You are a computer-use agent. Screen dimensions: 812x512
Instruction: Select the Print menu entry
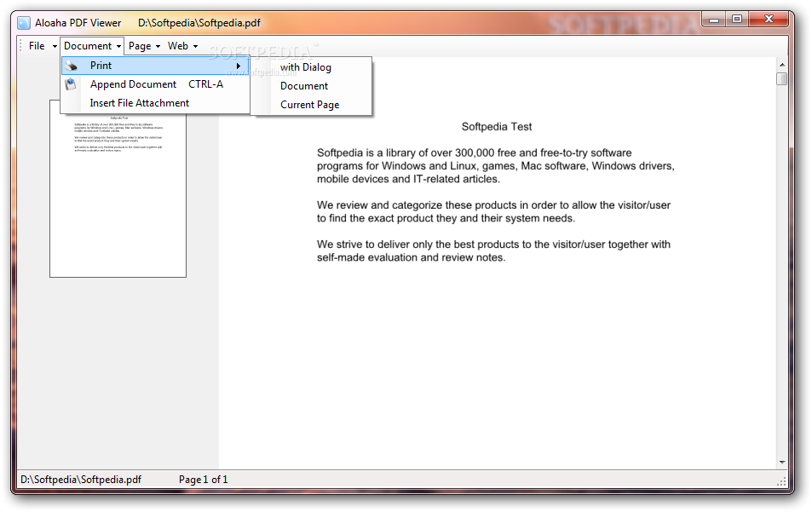click(x=155, y=66)
